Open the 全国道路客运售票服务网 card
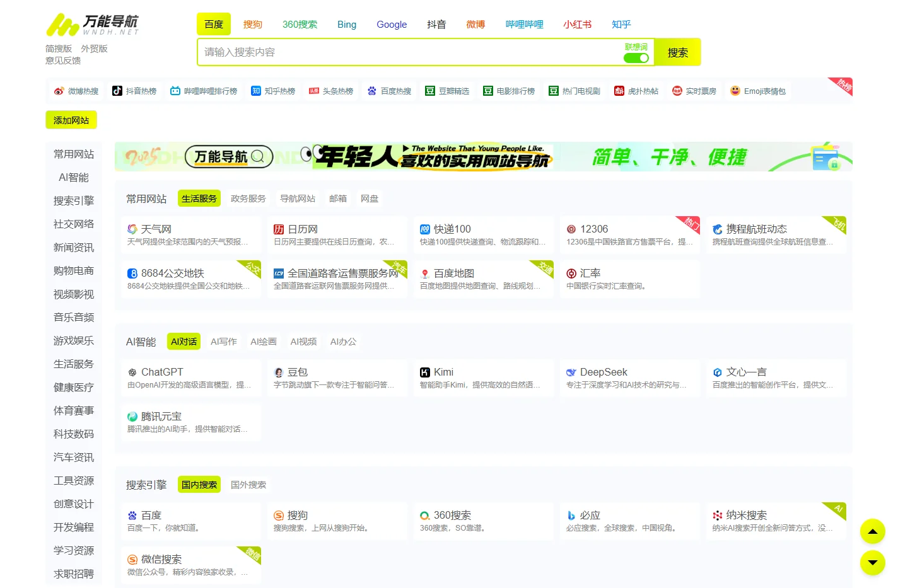 [x=337, y=279]
